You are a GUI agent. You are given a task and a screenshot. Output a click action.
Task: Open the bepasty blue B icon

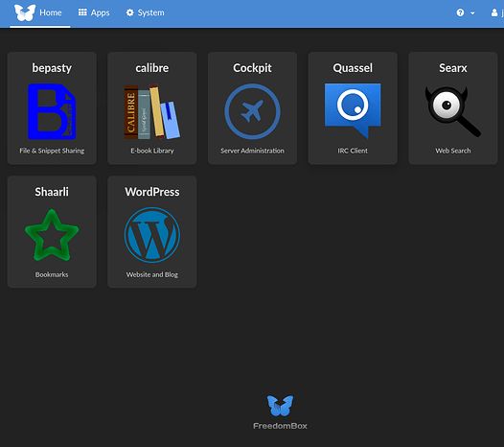pos(52,111)
